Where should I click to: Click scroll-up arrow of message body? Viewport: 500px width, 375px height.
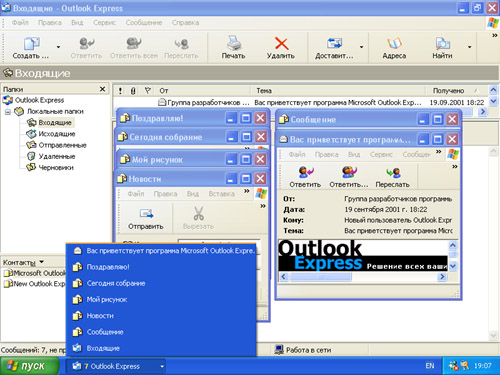point(452,245)
